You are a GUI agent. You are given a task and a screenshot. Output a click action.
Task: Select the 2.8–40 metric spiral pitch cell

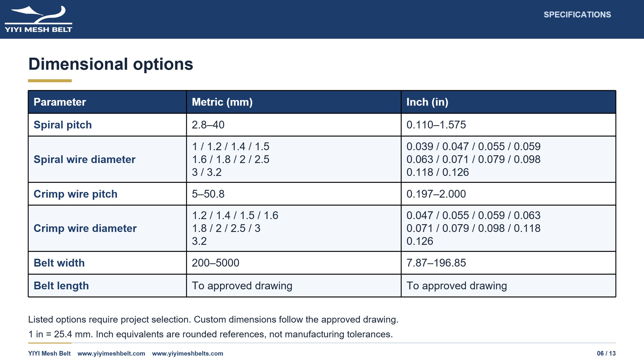[294, 125]
